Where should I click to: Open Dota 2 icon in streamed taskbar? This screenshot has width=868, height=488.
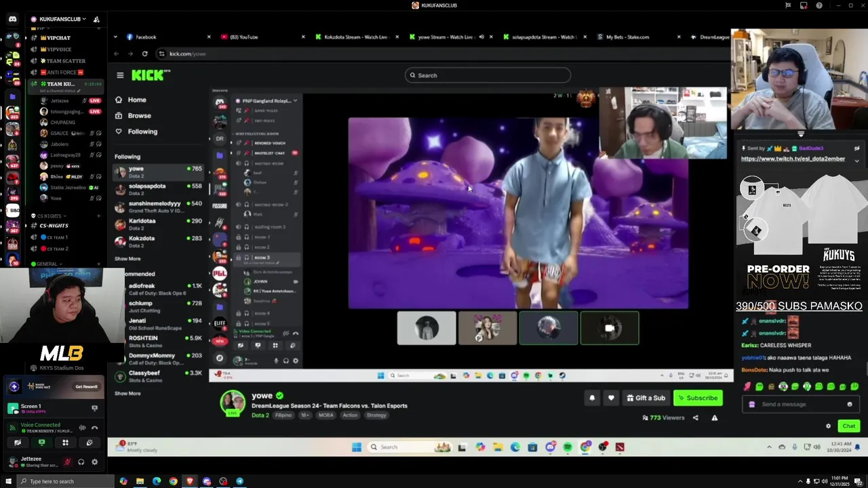[620, 447]
